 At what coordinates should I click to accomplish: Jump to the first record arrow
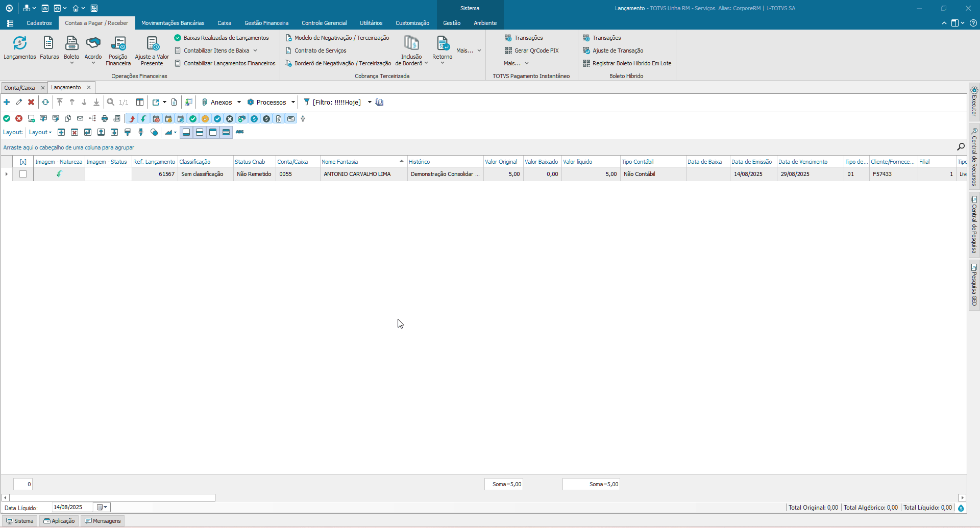(x=60, y=102)
